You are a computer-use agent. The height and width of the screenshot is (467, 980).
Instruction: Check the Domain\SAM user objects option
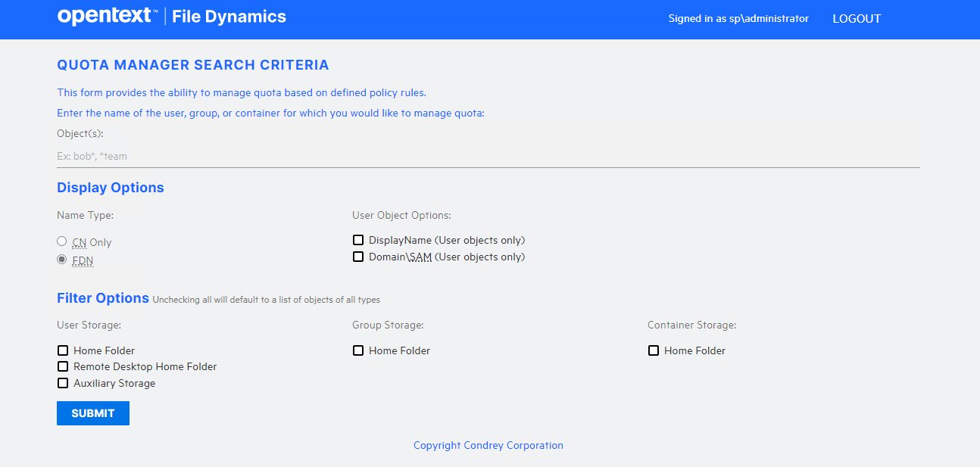coord(358,257)
